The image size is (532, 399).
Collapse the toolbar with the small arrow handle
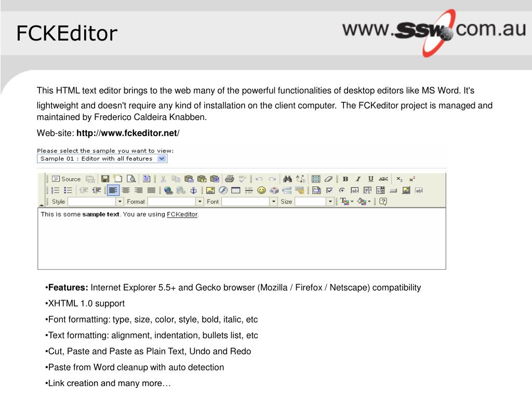tap(42, 205)
